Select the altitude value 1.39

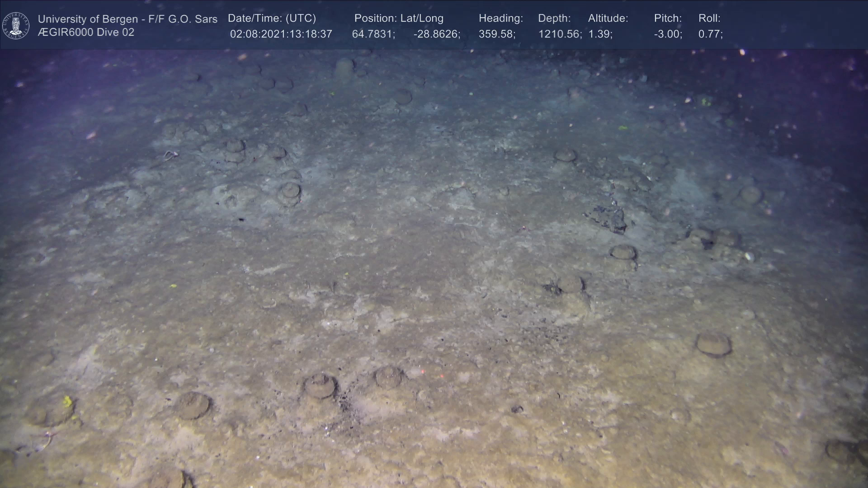pyautogui.click(x=599, y=34)
